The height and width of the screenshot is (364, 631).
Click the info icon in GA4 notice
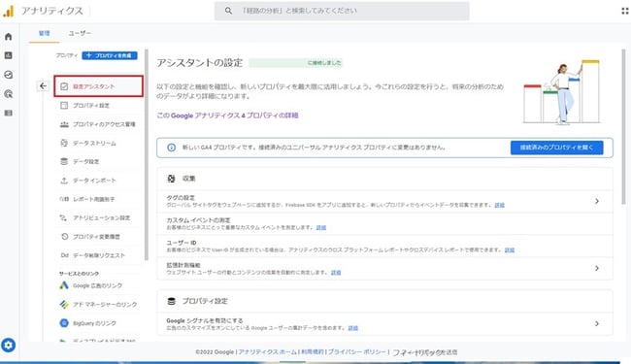[171, 148]
